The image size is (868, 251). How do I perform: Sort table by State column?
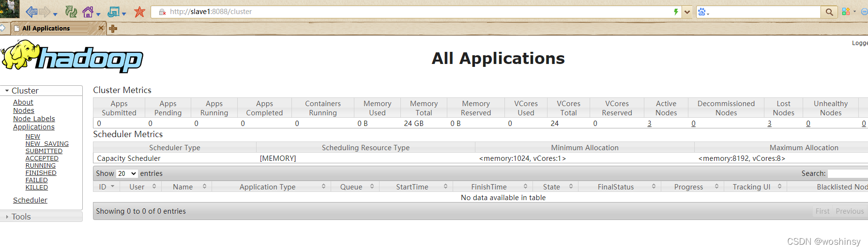pos(555,187)
